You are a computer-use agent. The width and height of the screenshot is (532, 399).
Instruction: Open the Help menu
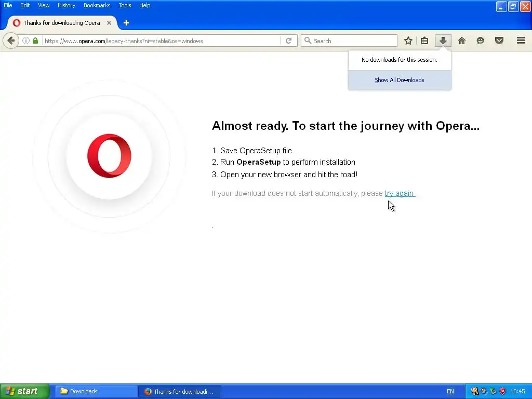(x=145, y=5)
